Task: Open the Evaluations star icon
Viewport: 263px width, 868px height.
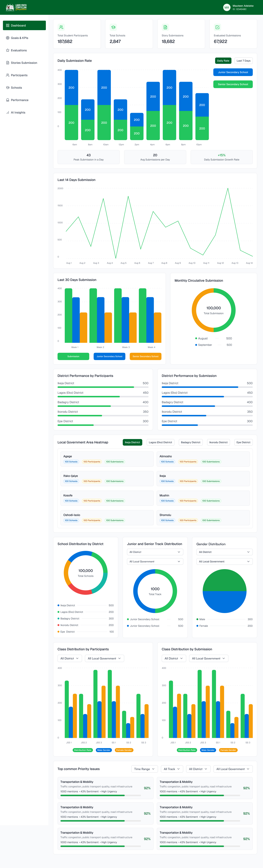Action: pos(7,50)
